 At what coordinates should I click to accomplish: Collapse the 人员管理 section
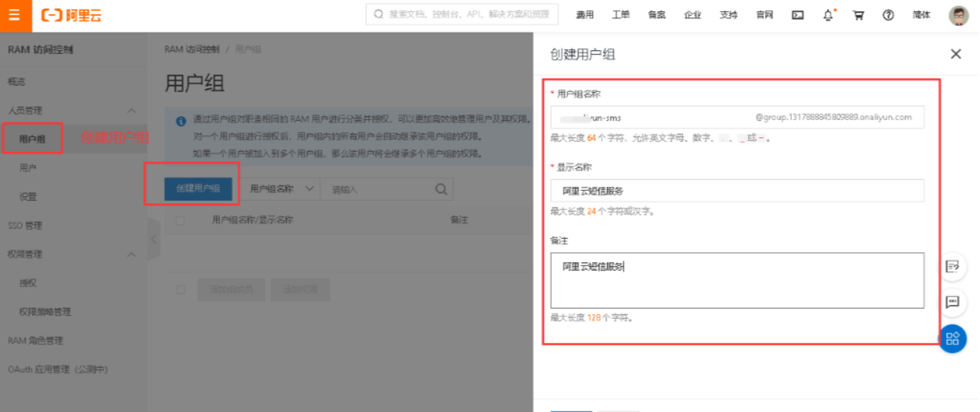(132, 111)
